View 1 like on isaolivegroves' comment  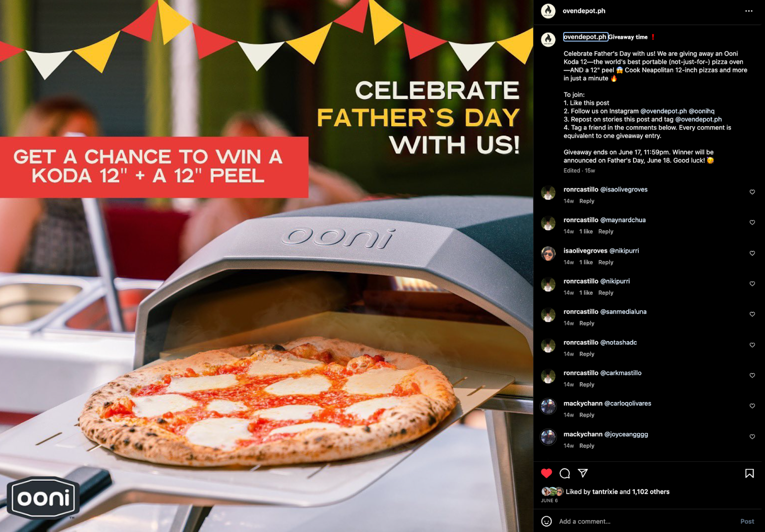pyautogui.click(x=586, y=262)
